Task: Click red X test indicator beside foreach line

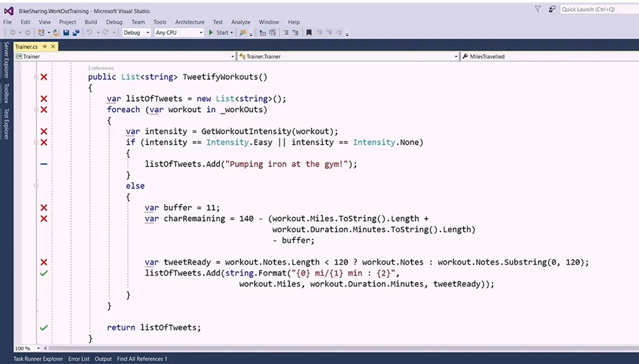Action: 44,110
